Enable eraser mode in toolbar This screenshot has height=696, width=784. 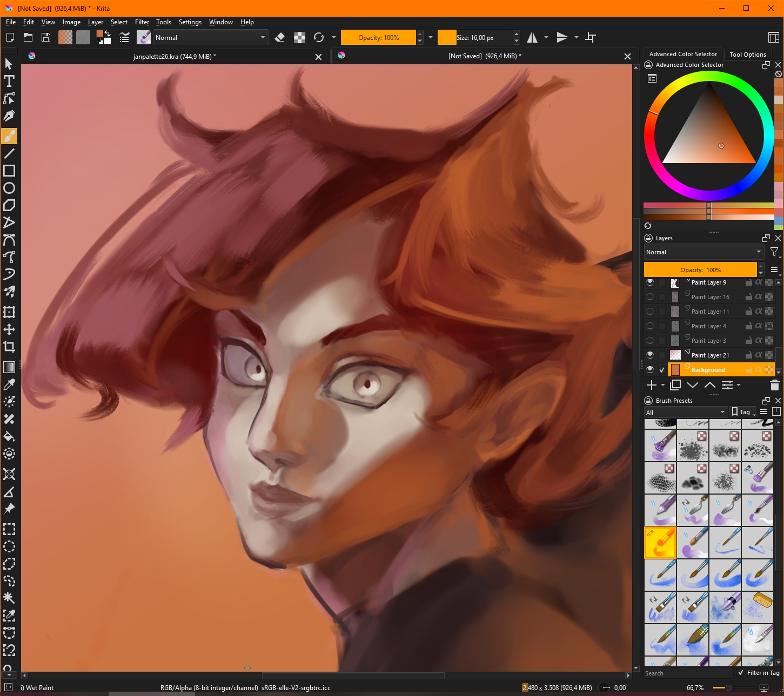pyautogui.click(x=280, y=38)
